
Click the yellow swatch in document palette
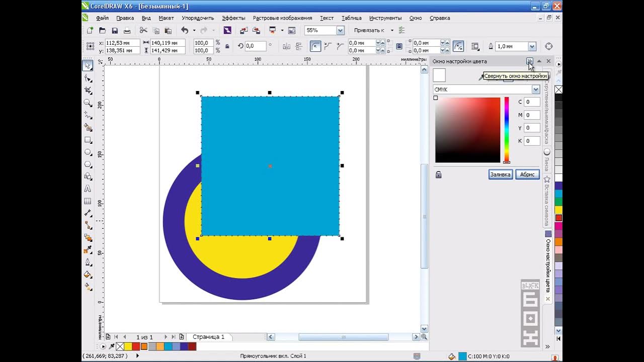pos(128,346)
